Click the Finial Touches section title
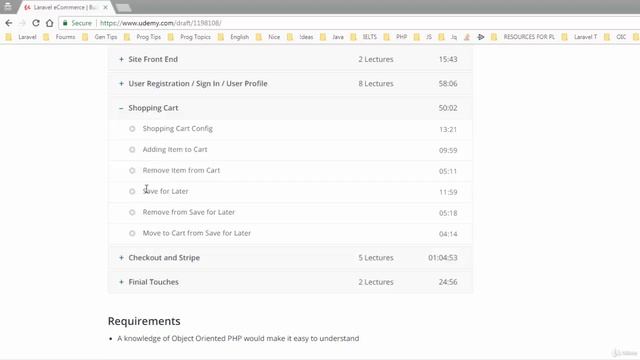Image resolution: width=640 pixels, height=360 pixels. tap(153, 282)
